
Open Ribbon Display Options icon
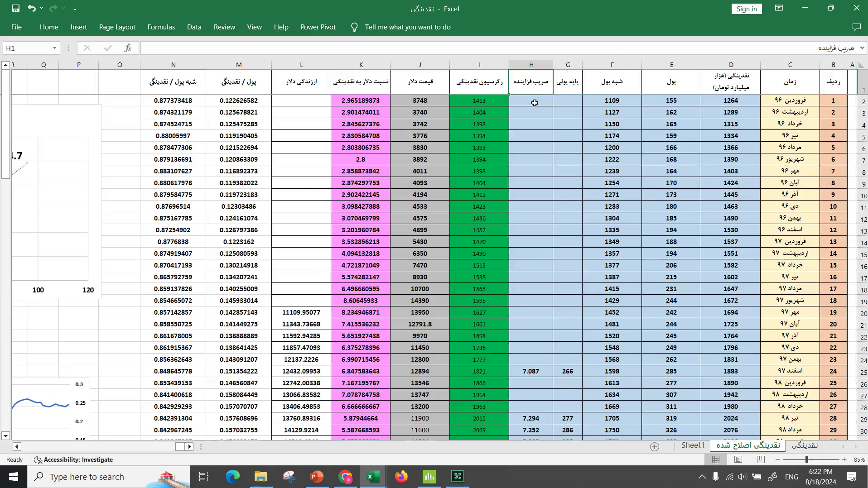(779, 8)
